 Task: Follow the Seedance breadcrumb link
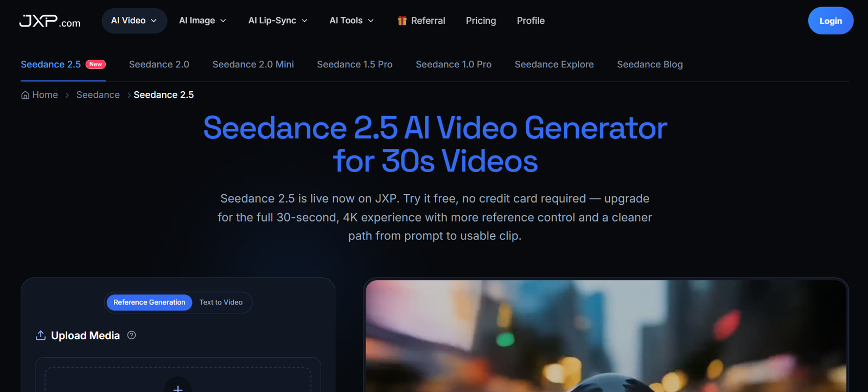tap(98, 95)
